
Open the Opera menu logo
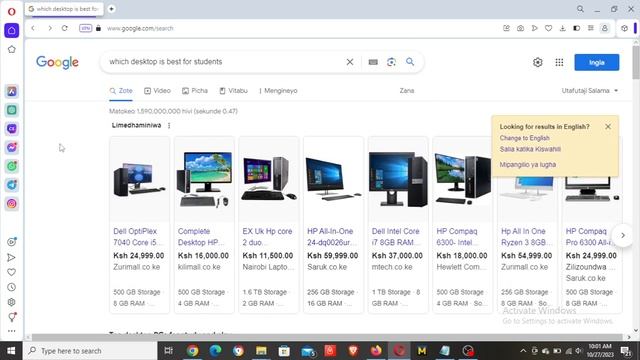coord(11,11)
